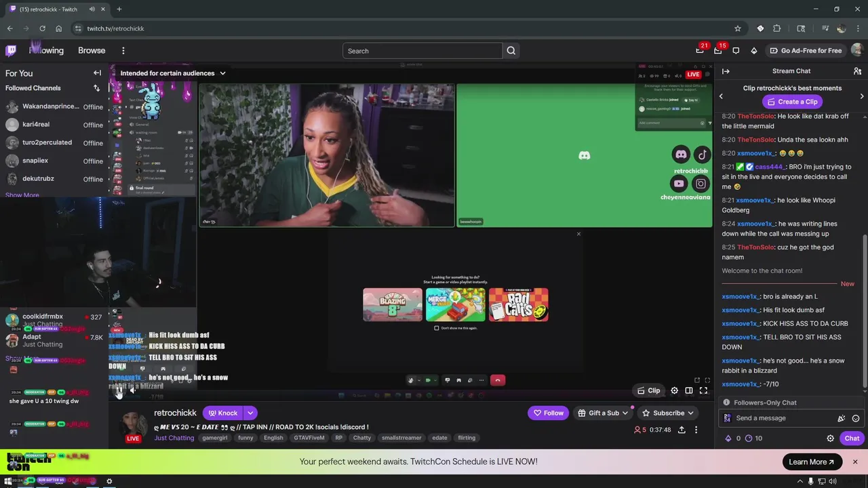Image resolution: width=868 pixels, height=488 pixels.
Task: Open the Twitch user avatar menu
Action: point(857,50)
